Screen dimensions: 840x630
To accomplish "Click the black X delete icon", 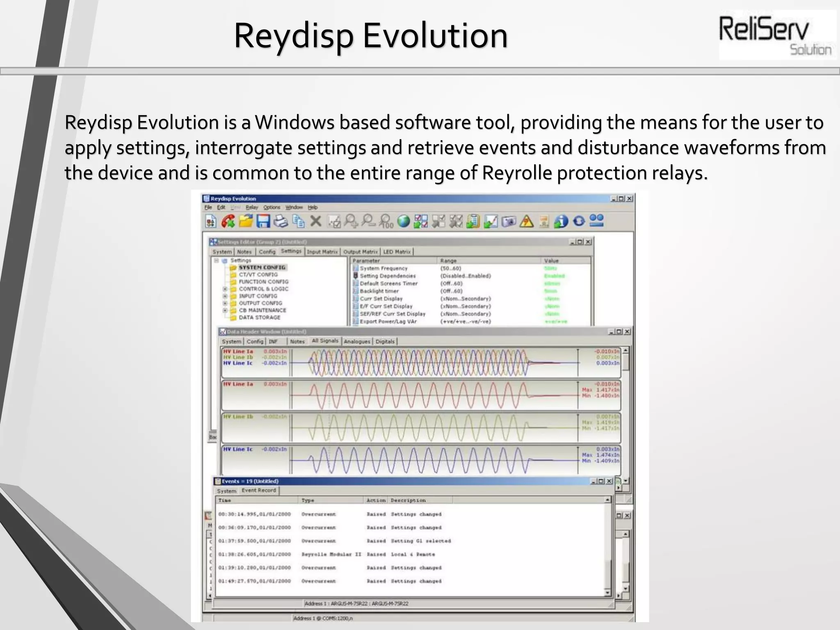I will [x=315, y=221].
